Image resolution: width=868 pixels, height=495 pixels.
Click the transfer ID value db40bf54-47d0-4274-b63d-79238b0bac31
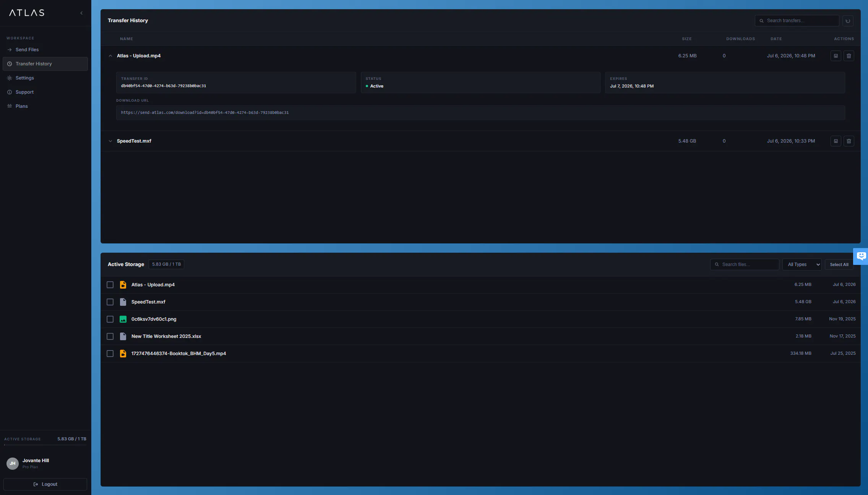coord(164,86)
